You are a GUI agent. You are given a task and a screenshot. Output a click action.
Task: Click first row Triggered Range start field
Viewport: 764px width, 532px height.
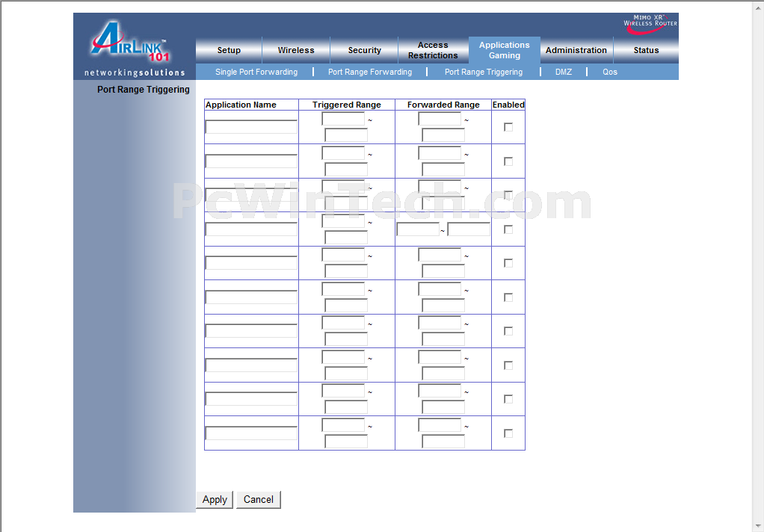343,119
